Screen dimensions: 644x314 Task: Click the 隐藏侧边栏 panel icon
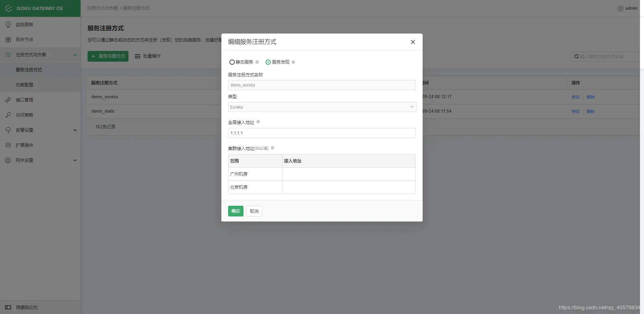tap(8, 307)
